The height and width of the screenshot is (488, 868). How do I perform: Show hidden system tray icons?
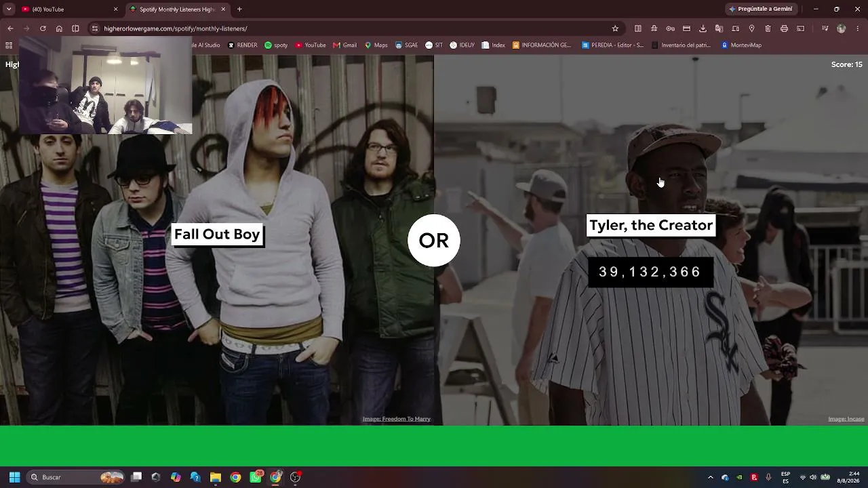point(711,477)
